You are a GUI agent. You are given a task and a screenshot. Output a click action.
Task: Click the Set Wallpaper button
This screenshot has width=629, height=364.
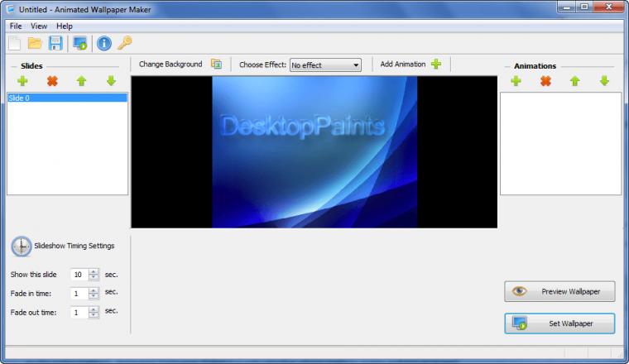click(559, 323)
